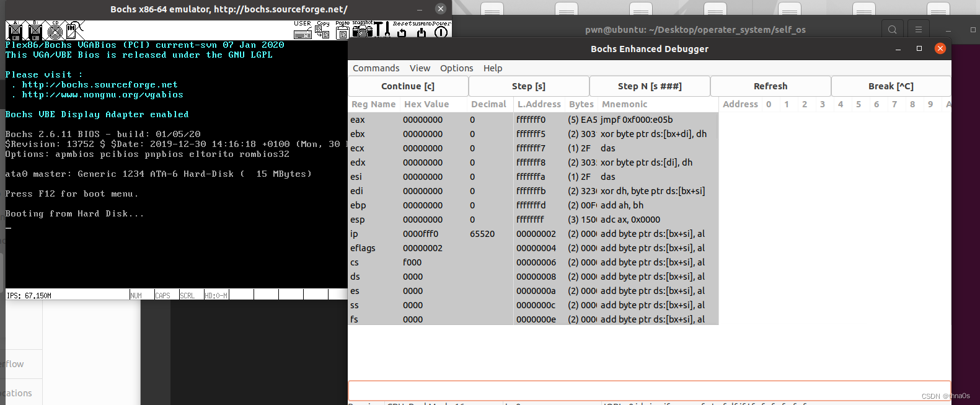
Task: Click the IPS status in Bochs status bar
Action: coord(29,296)
